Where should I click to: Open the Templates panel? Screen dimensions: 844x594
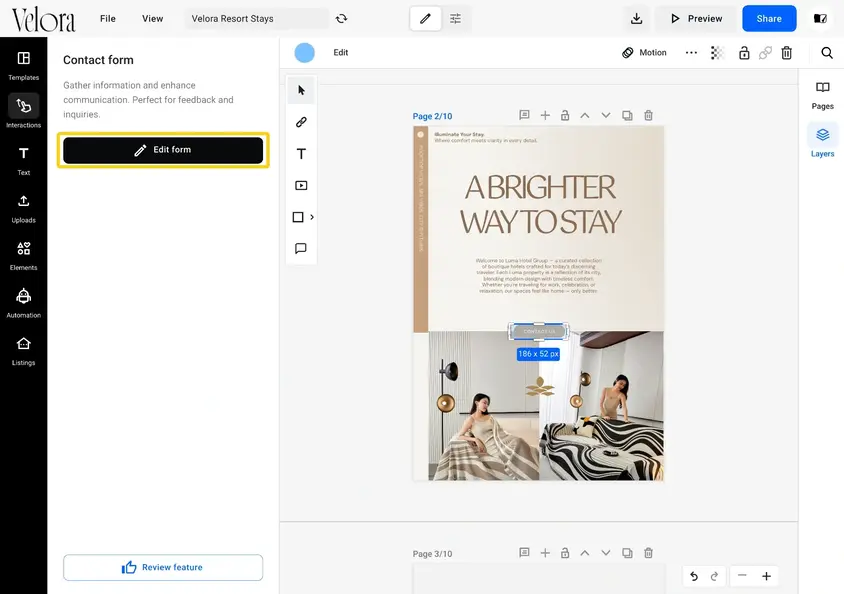point(23,66)
